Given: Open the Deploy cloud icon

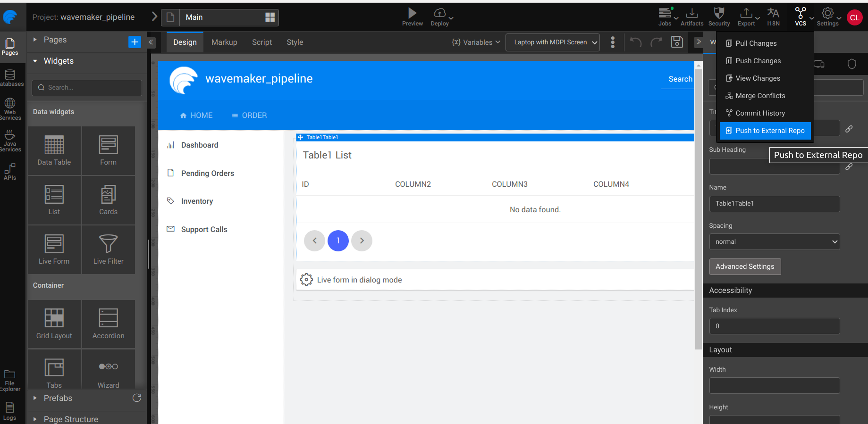Looking at the screenshot, I should 439,13.
